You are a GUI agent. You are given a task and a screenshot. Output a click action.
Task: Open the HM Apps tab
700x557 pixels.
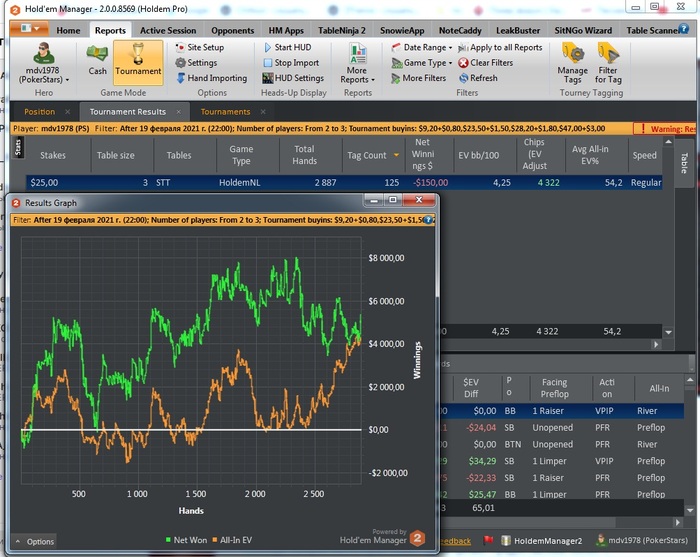(x=286, y=30)
